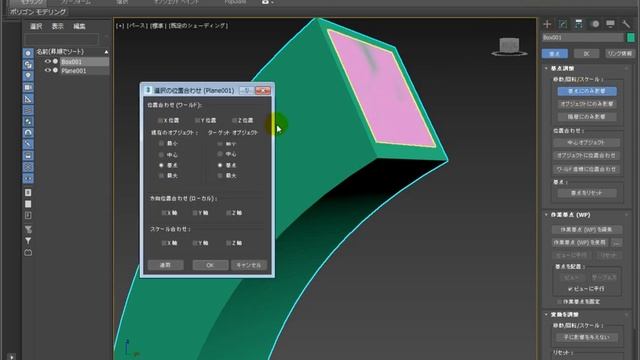Viewport: 640px width, 360px height.
Task: Click キャンセル button in Align dialog
Action: tap(249, 265)
